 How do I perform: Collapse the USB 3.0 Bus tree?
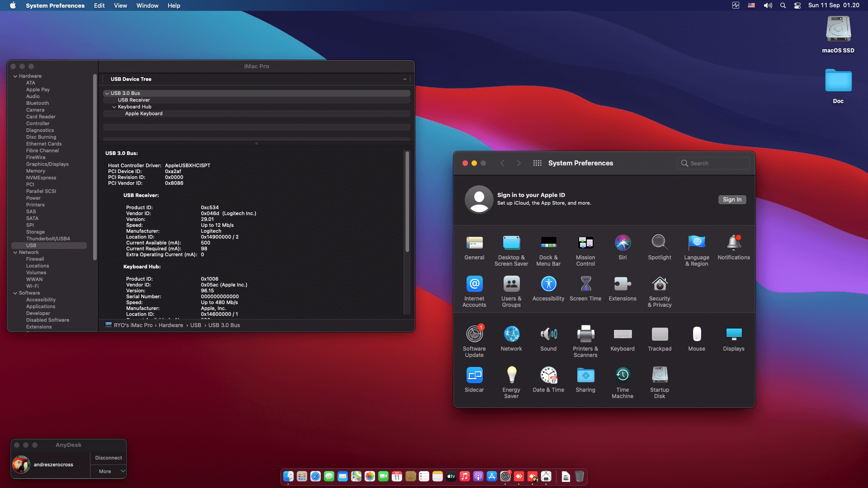pos(107,94)
